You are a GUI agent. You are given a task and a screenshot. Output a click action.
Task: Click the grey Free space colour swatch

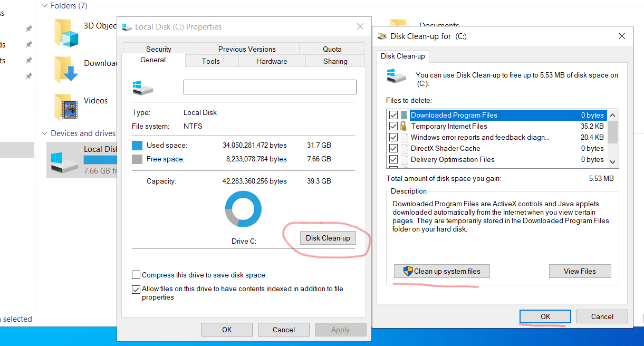click(137, 159)
